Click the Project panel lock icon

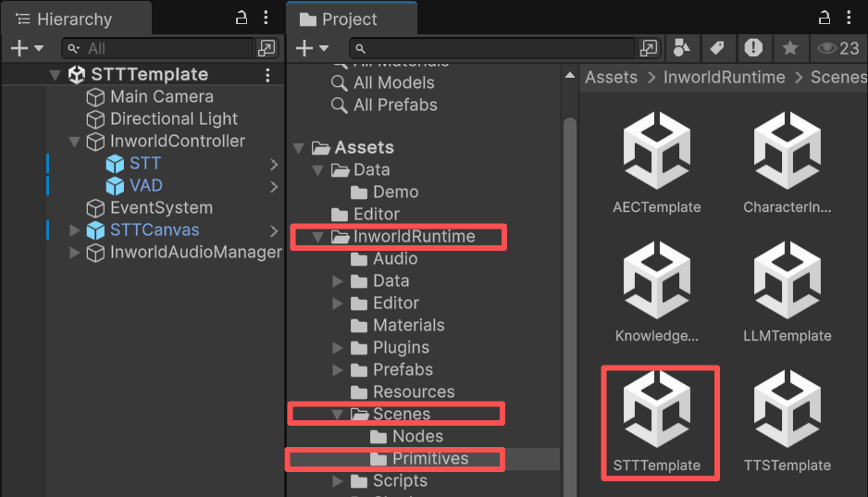825,18
